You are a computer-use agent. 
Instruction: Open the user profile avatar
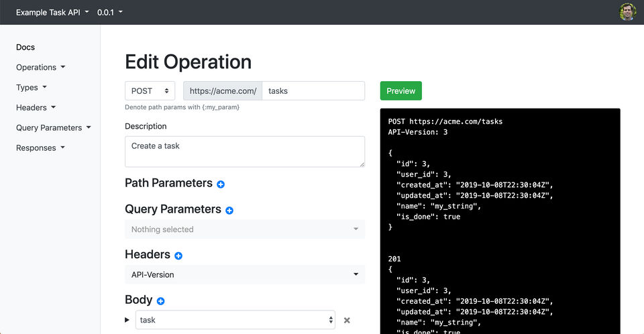point(627,12)
